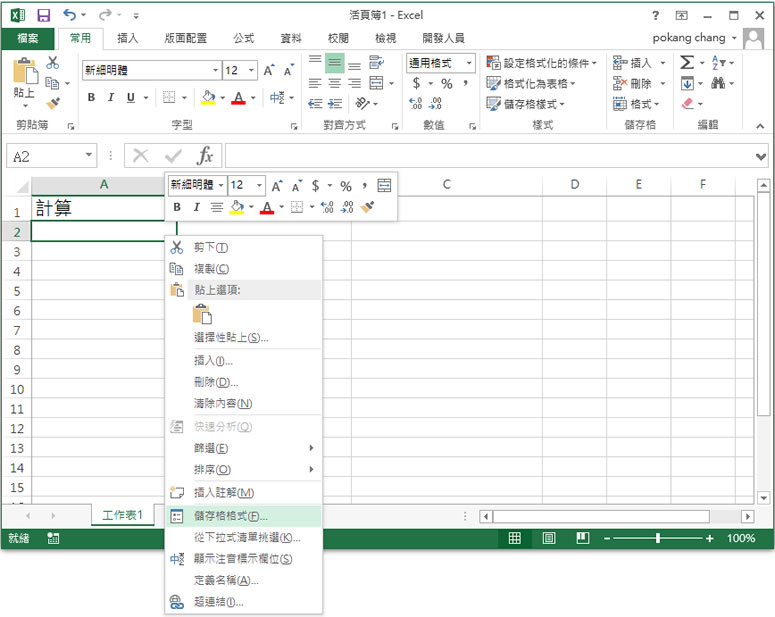Switch to Page Layout view in status bar
The image size is (775, 617).
(x=549, y=538)
